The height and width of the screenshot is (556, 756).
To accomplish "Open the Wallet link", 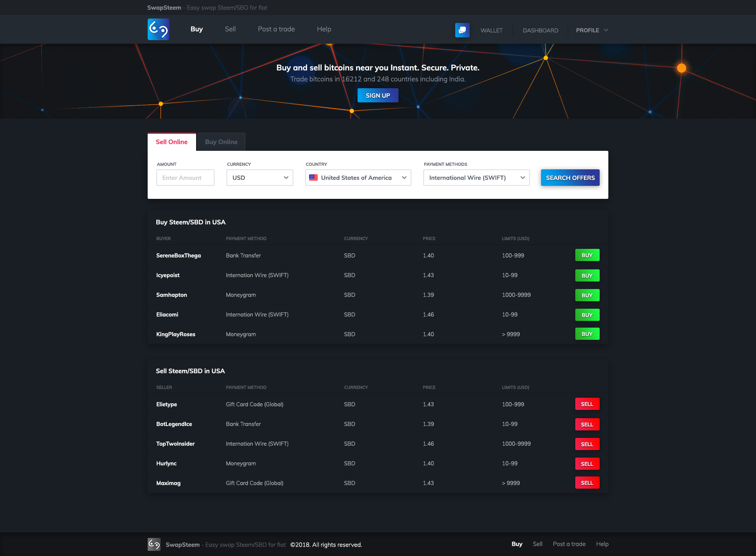I will 491,30.
